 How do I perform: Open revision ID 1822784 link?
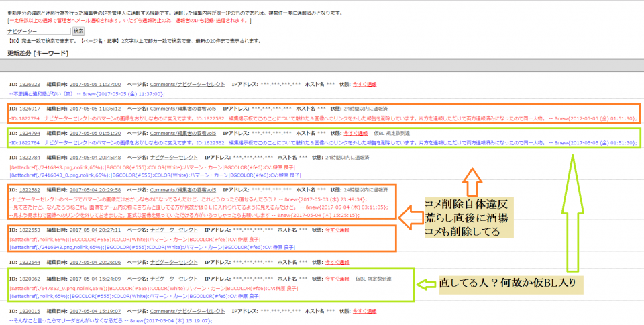point(30,158)
